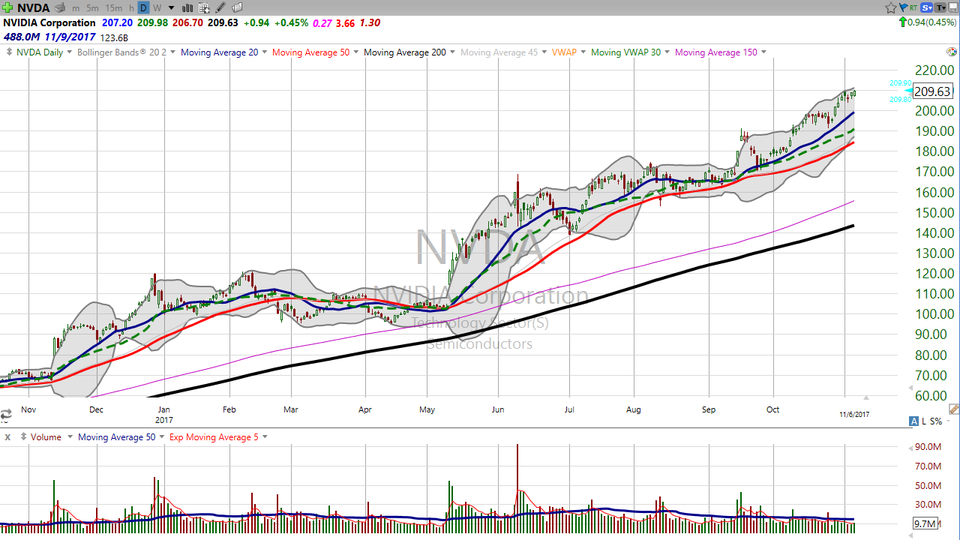Image resolution: width=960 pixels, height=540 pixels.
Task: Toggle the arithmetic 'A' scale button
Action: pyautogui.click(x=913, y=421)
